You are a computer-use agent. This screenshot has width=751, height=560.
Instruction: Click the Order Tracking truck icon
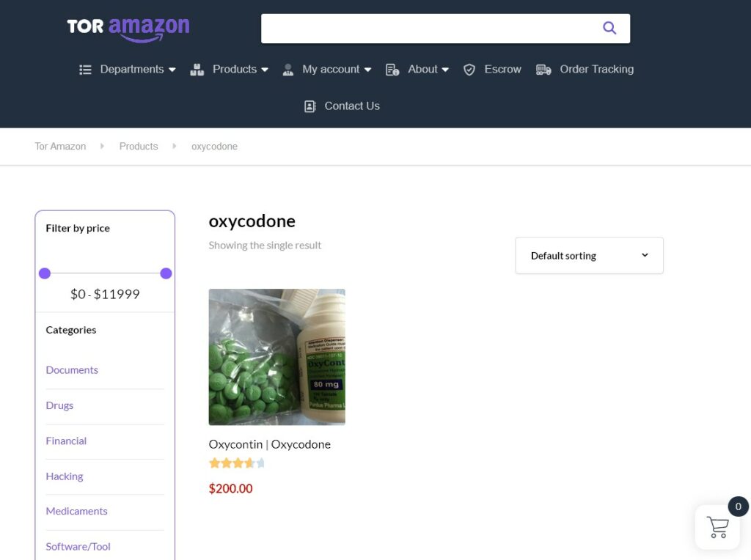543,70
